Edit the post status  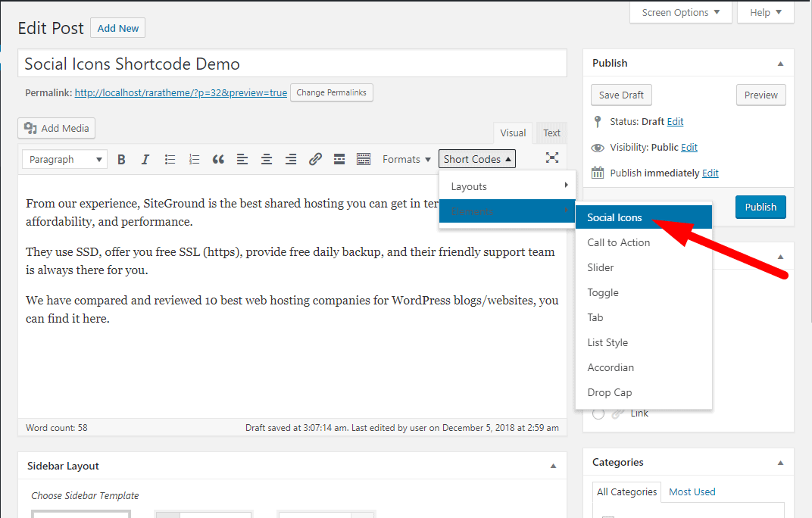pyautogui.click(x=676, y=122)
